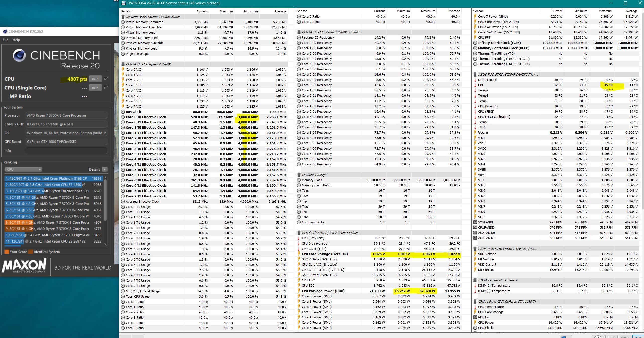Click the bolt icon beside CPU Core Voltage (SVI2 TFN)
Viewport: 644px width, 338px height.
click(x=299, y=254)
